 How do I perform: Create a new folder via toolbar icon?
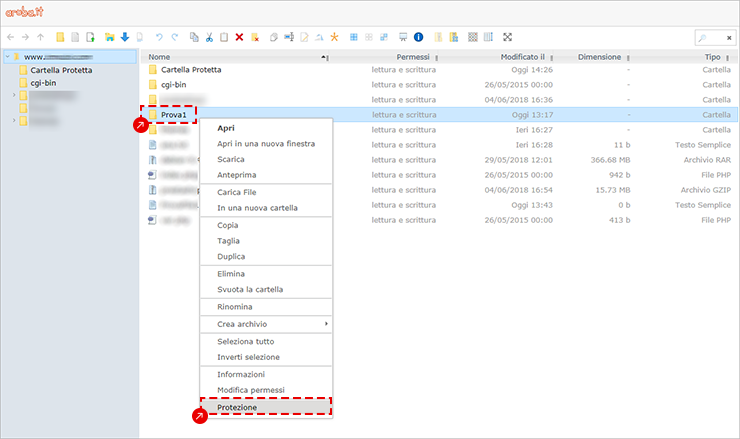tap(60, 37)
